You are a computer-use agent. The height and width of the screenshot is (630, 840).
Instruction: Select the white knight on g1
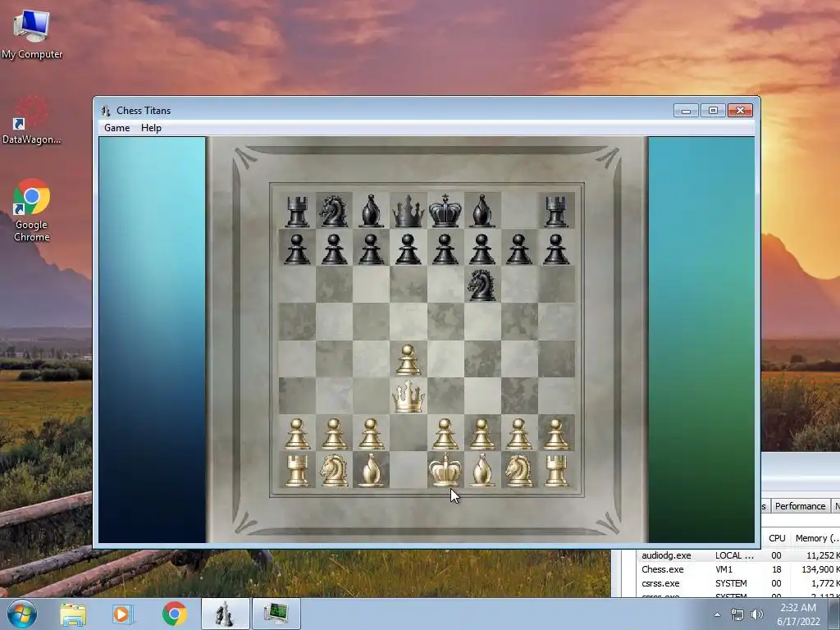519,470
